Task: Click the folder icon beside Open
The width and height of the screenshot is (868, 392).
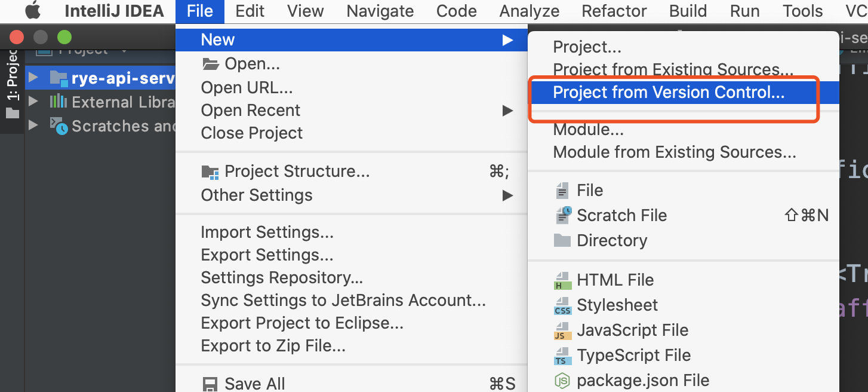Action: tap(211, 64)
